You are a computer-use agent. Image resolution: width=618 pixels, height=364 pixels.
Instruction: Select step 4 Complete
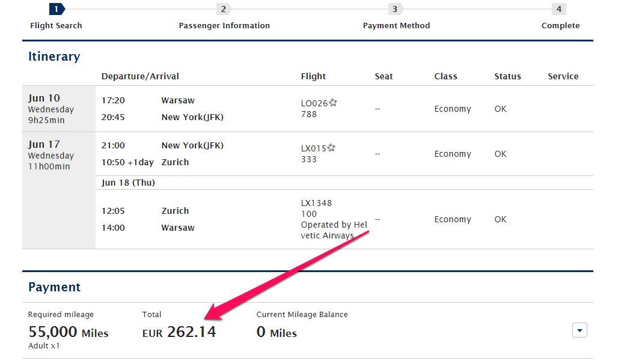coord(560,26)
